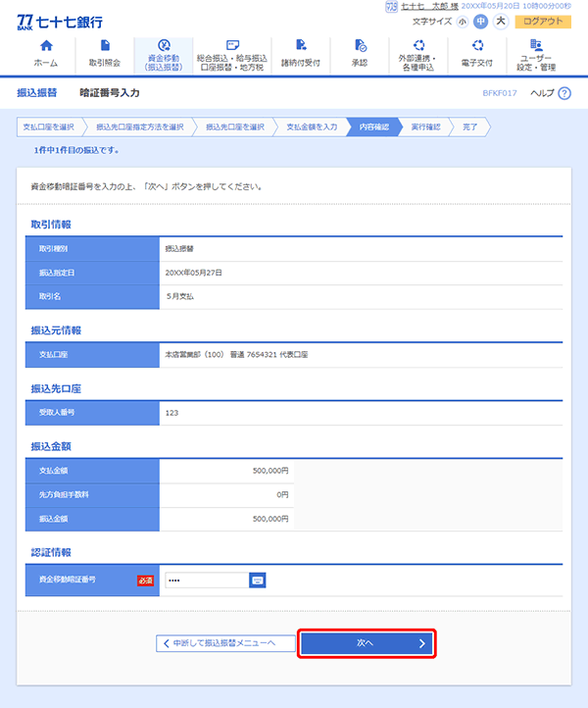Open 承認 approval icon
The height and width of the screenshot is (708, 588).
[360, 45]
